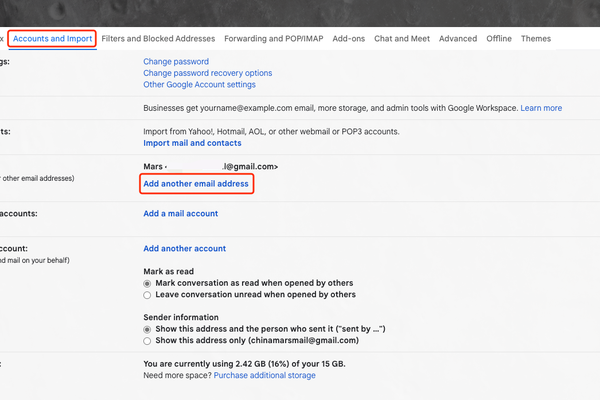This screenshot has width=600, height=400.
Task: Click Import mail and contacts
Action: click(192, 143)
